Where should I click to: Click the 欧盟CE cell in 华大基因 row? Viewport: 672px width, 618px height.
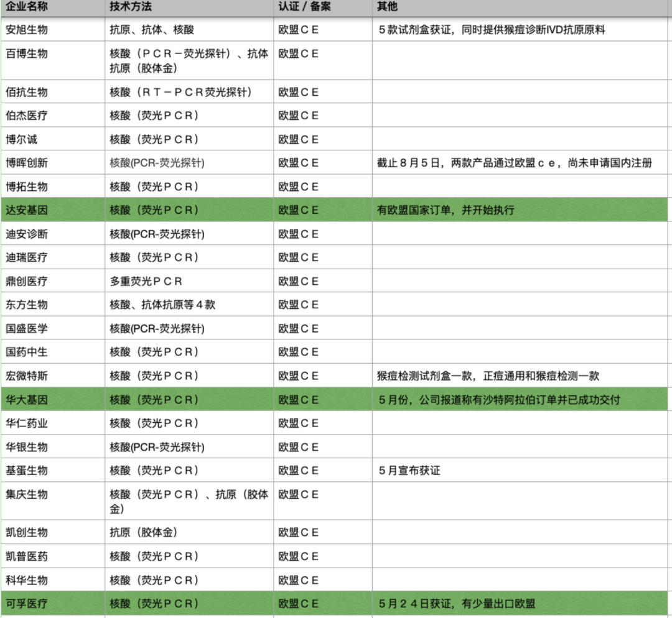(x=323, y=400)
